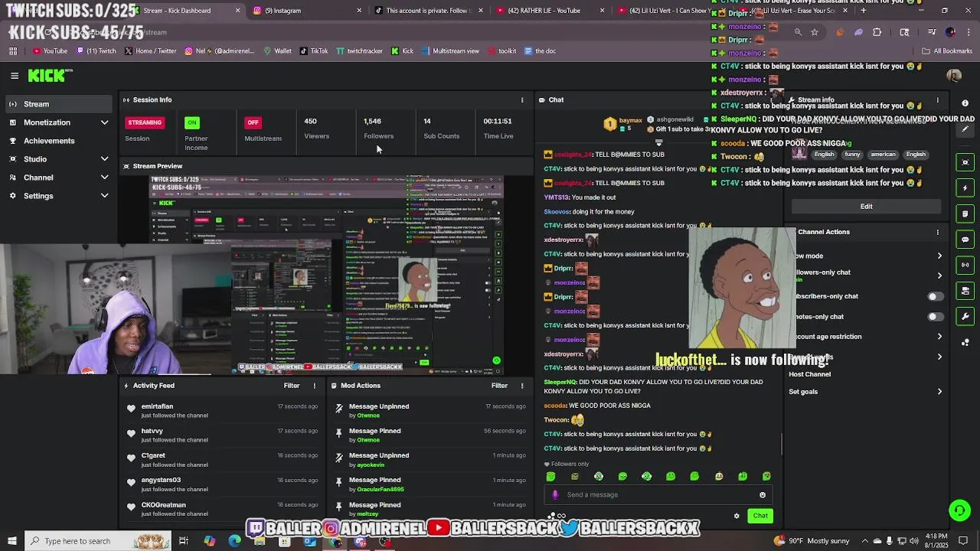
Task: Click the 450 Viewers stat
Action: point(316,129)
